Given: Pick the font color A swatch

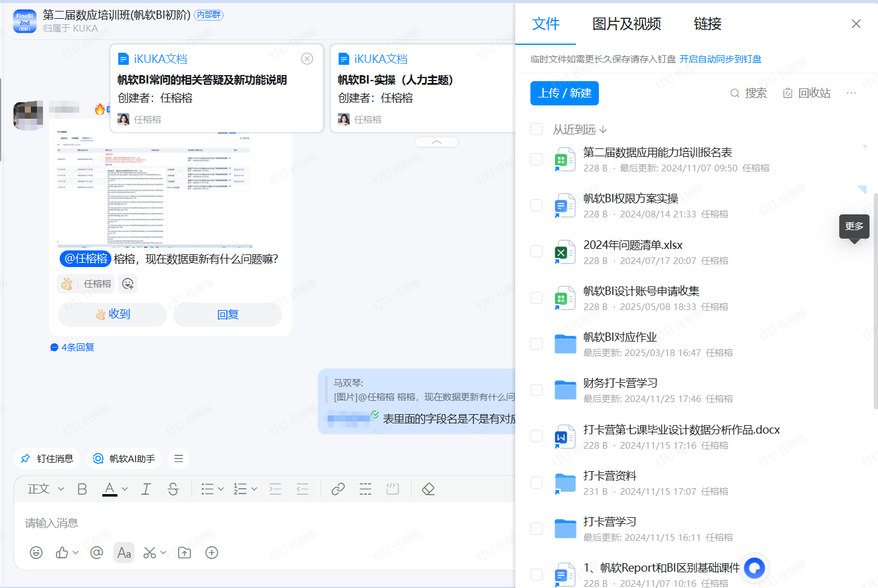Looking at the screenshot, I should [110, 489].
